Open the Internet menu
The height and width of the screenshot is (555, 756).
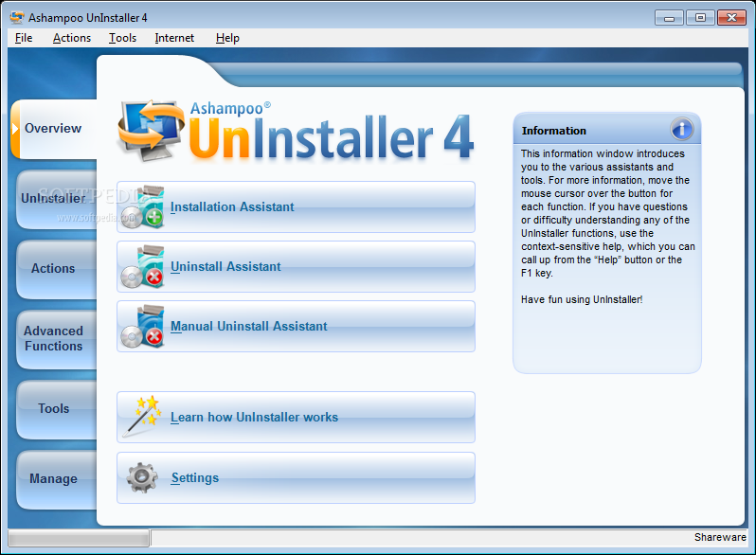tap(174, 38)
